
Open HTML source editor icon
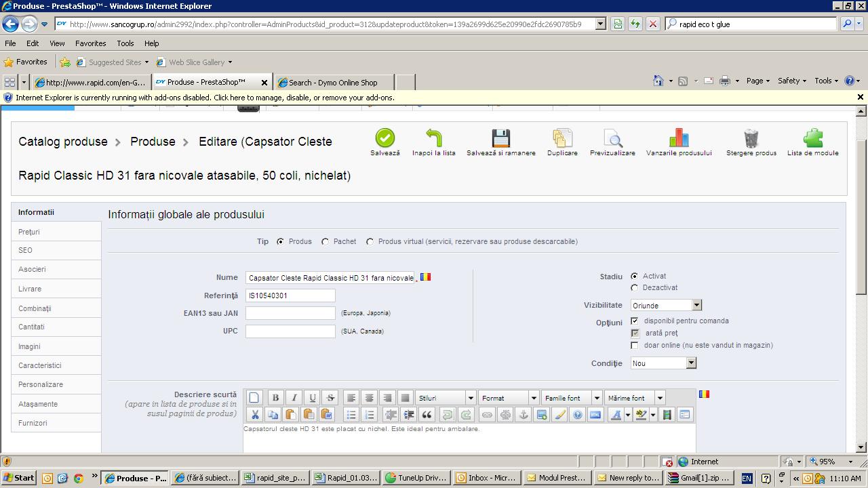[x=595, y=415]
